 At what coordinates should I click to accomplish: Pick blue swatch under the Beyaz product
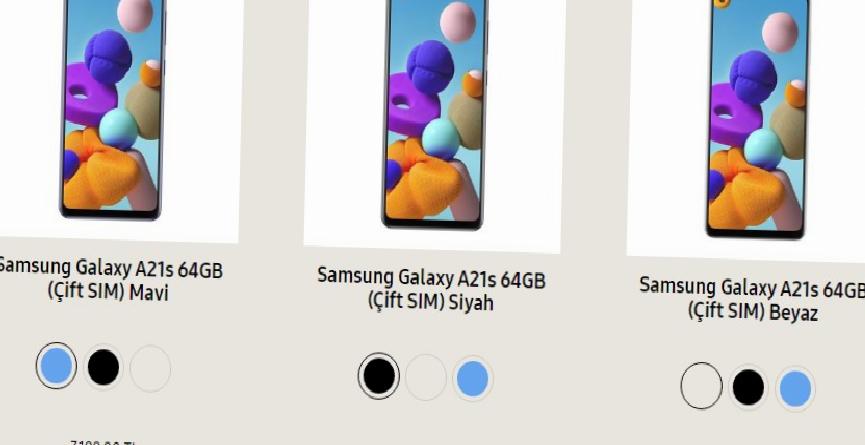click(x=795, y=389)
